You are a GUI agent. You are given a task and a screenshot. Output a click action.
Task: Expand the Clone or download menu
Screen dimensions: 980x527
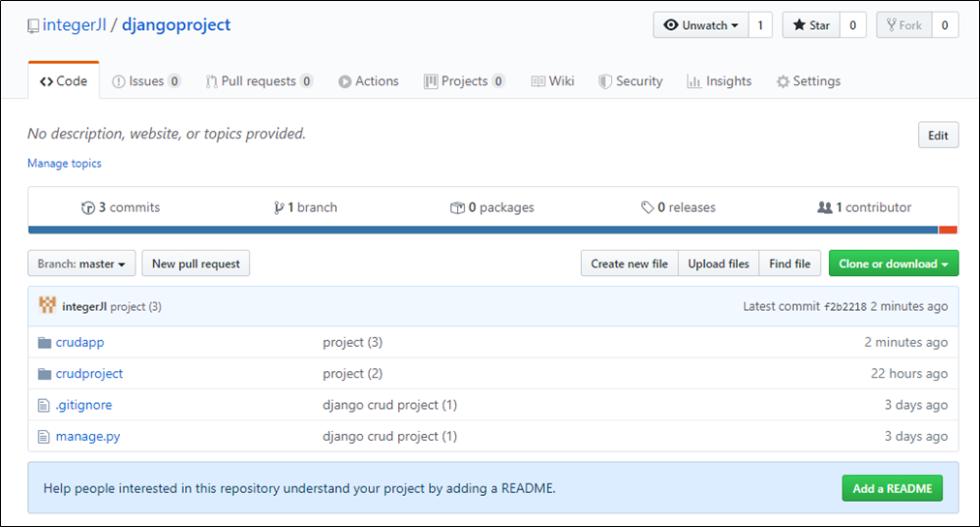[x=894, y=263]
